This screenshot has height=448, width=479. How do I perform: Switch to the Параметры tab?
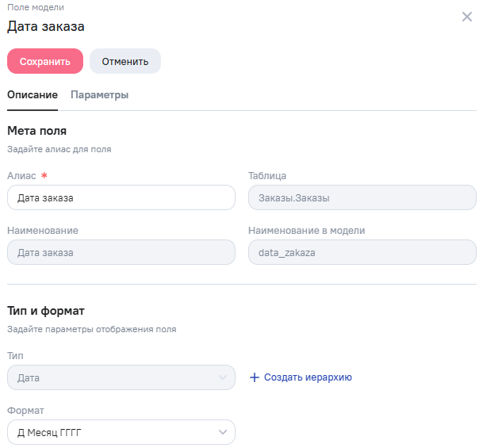point(99,95)
